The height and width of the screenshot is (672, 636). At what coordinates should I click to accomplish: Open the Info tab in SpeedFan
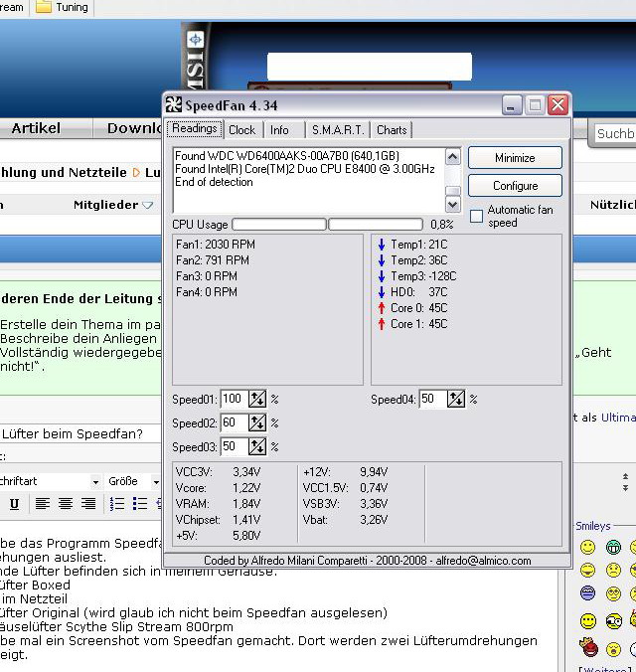(x=279, y=130)
